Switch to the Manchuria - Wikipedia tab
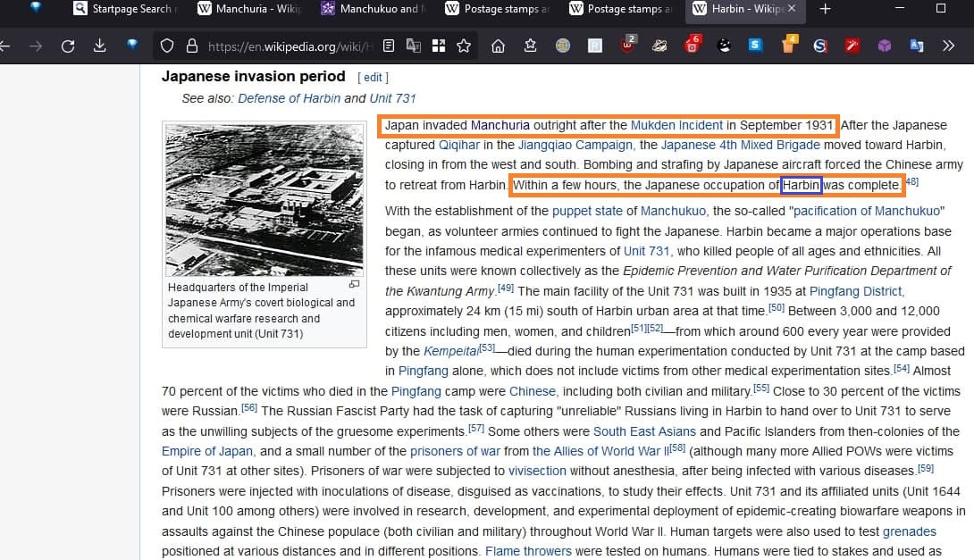Viewport: 974px width, 560px height. (x=248, y=9)
